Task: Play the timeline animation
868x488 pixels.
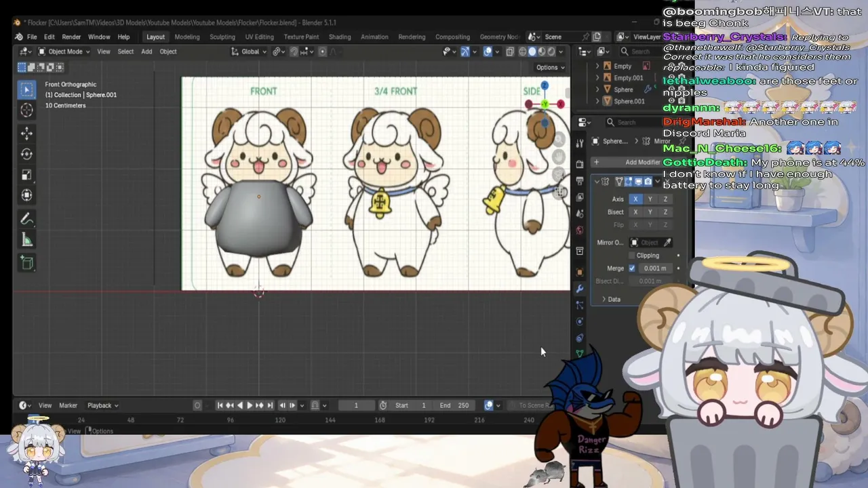Action: point(249,405)
